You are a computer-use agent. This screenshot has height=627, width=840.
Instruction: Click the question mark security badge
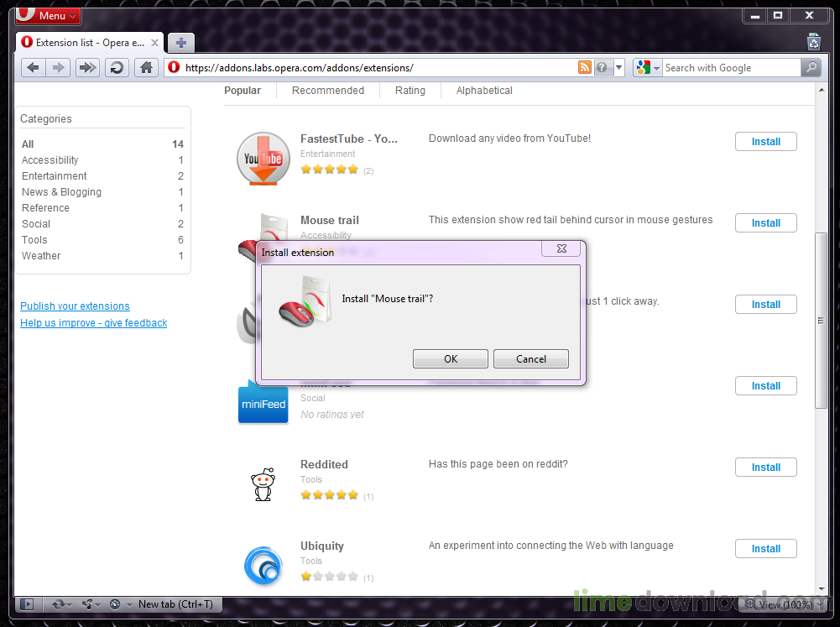[603, 67]
